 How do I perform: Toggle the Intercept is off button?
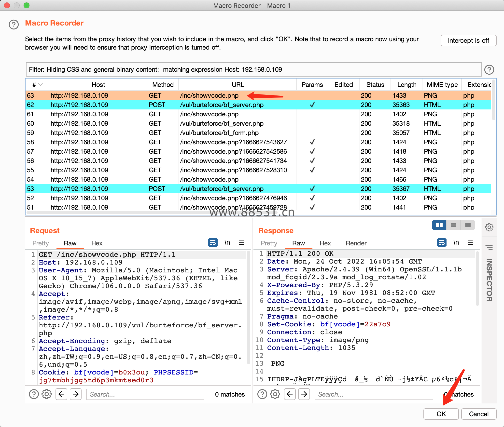[468, 40]
